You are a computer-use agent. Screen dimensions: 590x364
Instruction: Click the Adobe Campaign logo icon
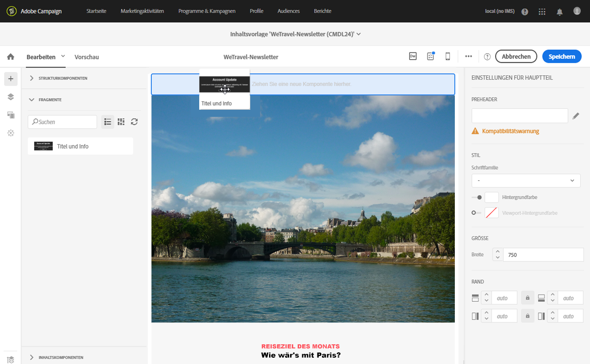click(11, 11)
